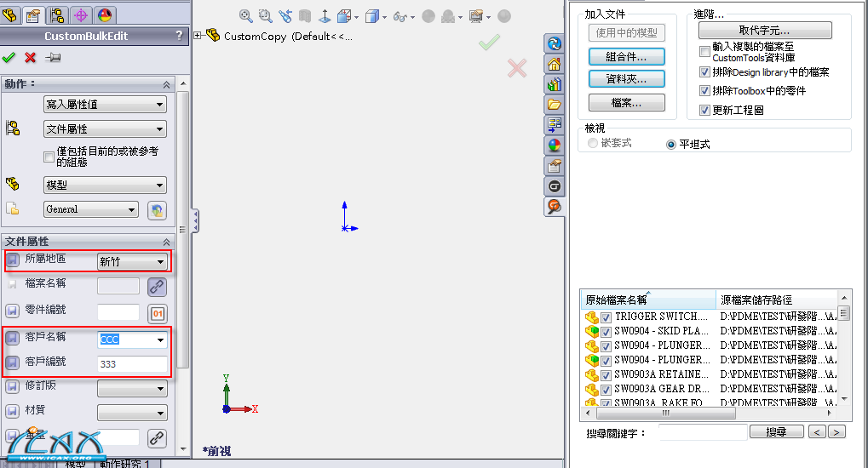Open Appearances color ball tab in task pane
Viewport: 868px width, 468px height.
(555, 146)
